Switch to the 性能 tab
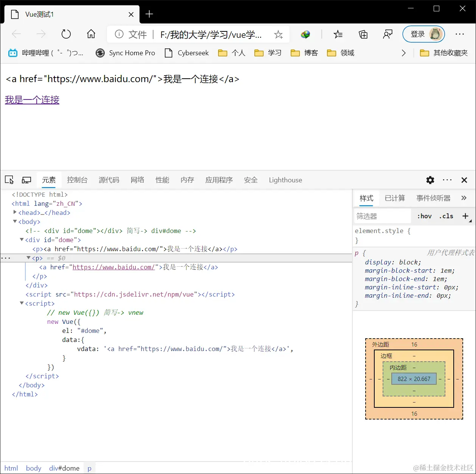 162,180
